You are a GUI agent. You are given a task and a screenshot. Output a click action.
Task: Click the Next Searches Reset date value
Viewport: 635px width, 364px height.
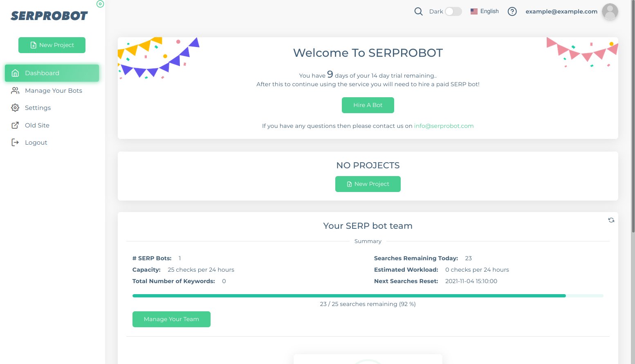[x=471, y=281]
